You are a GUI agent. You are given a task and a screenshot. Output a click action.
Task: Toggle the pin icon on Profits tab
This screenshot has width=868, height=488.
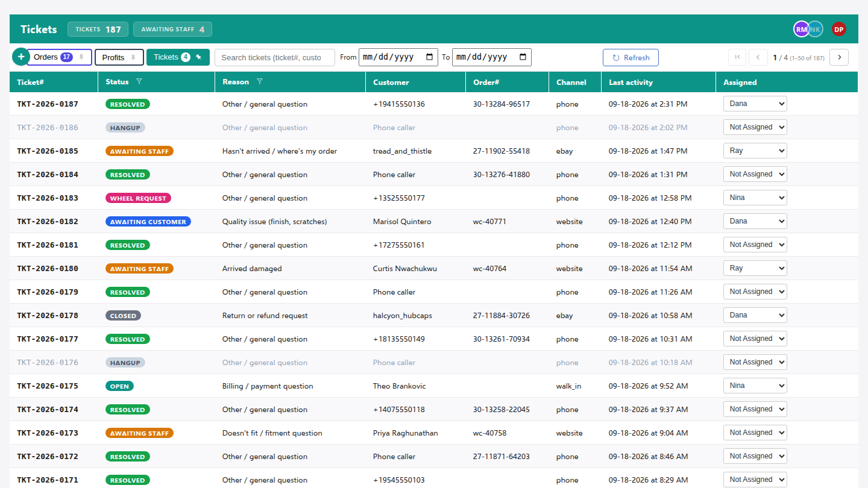133,57
